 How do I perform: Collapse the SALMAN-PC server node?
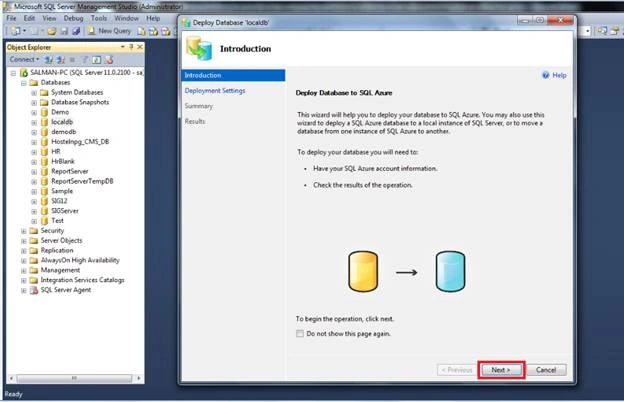click(x=13, y=73)
